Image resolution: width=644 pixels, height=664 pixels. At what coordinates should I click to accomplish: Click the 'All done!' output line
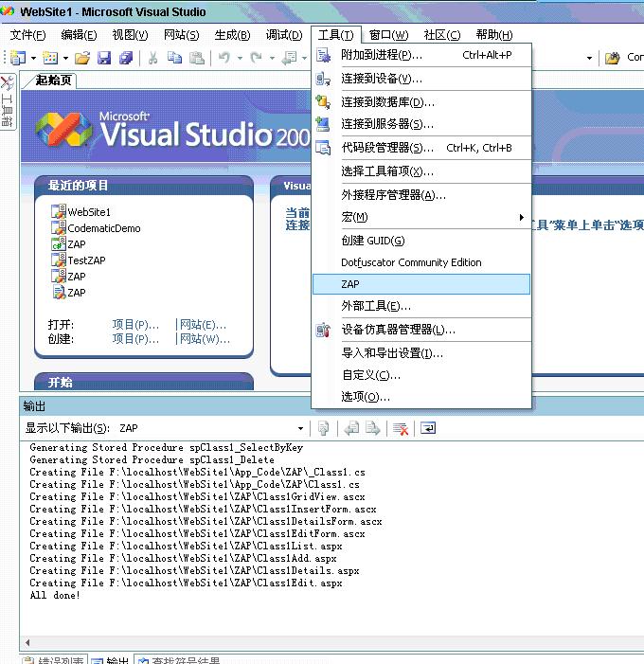tap(55, 596)
